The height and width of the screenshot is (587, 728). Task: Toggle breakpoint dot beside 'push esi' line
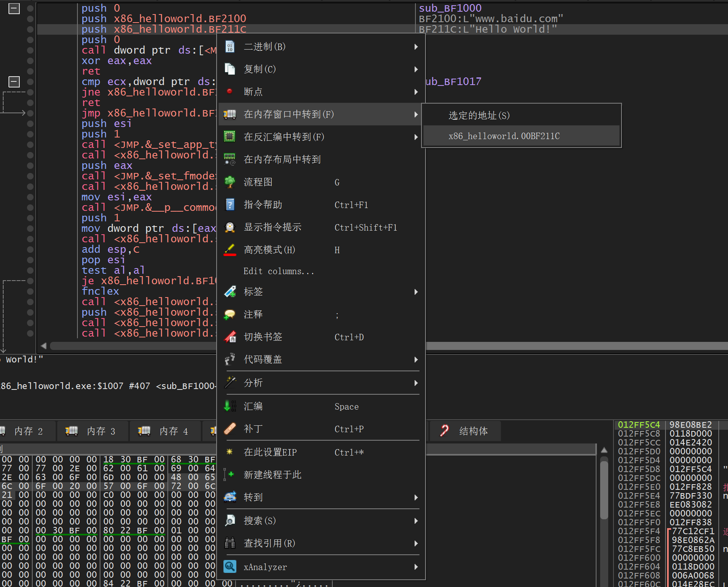tap(30, 124)
